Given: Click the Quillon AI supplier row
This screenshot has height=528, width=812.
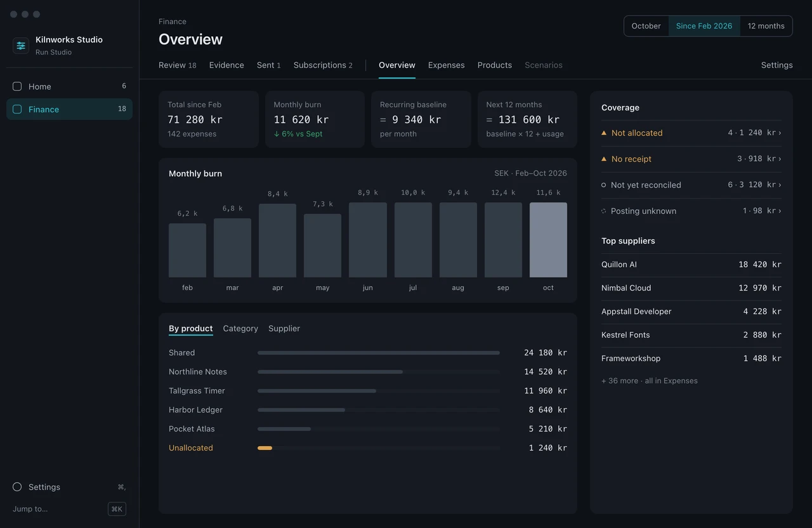Looking at the screenshot, I should click(691, 265).
